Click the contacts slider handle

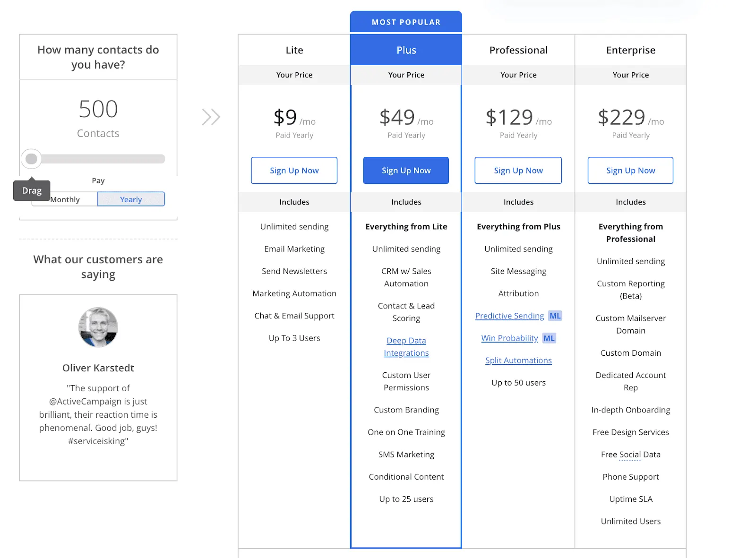(32, 159)
